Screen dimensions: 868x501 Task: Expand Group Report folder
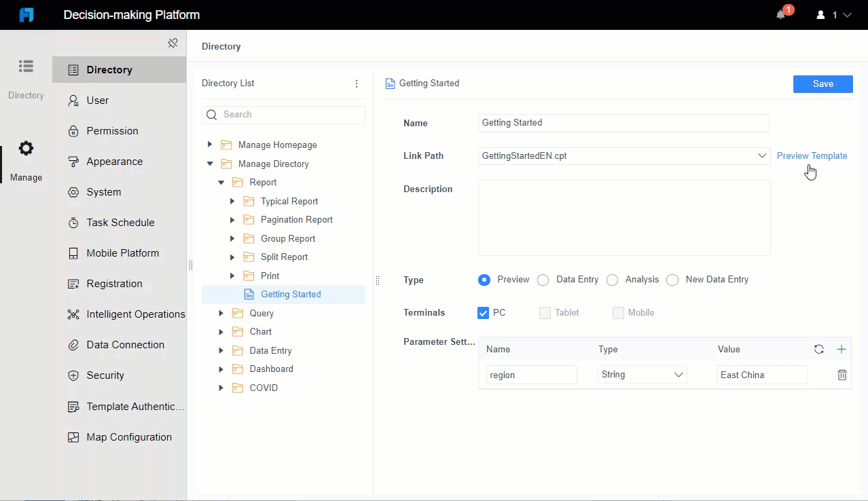pyautogui.click(x=232, y=238)
